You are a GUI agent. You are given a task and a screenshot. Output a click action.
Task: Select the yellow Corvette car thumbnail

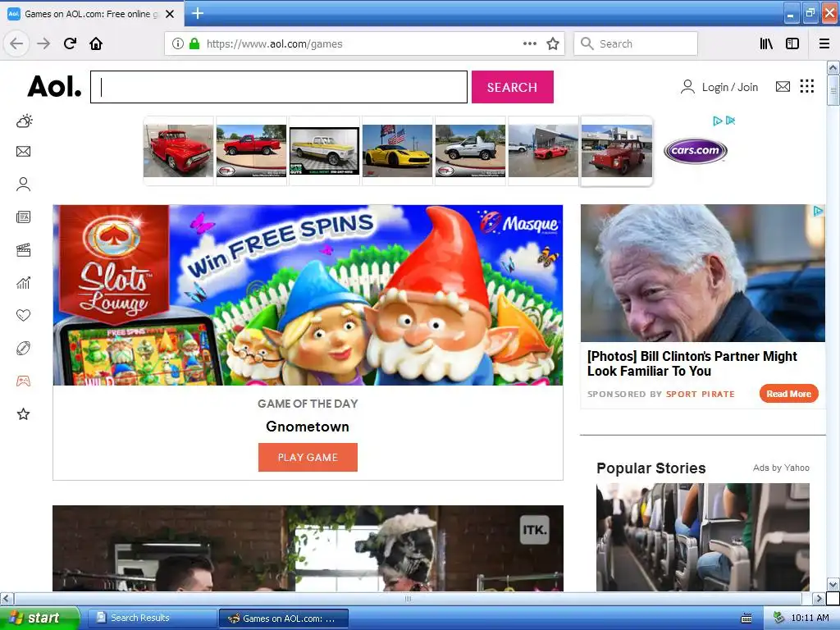397,151
